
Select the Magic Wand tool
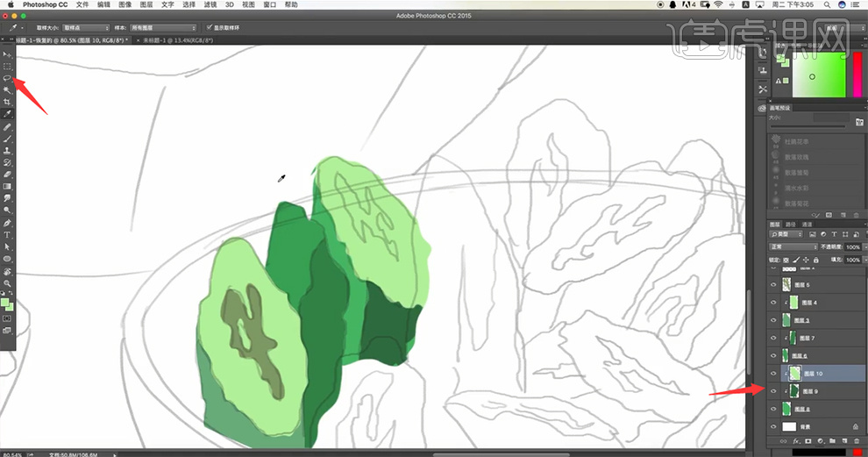point(7,89)
